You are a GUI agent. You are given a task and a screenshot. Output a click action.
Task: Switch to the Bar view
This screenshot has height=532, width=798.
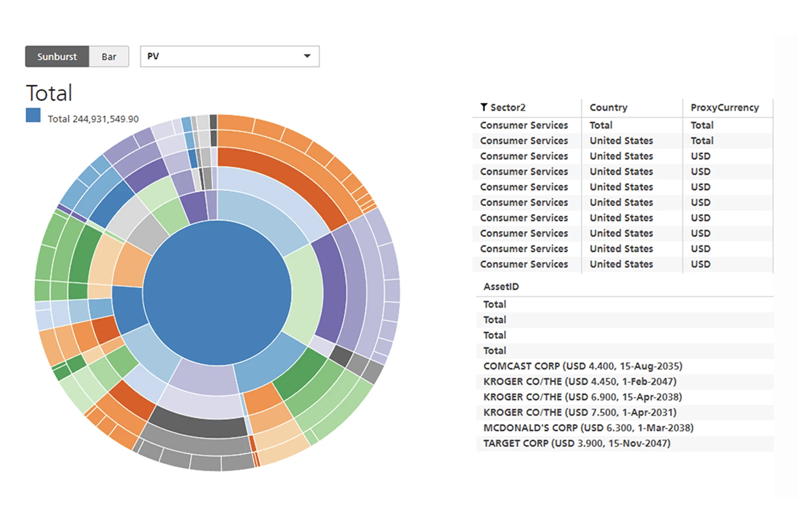(109, 57)
